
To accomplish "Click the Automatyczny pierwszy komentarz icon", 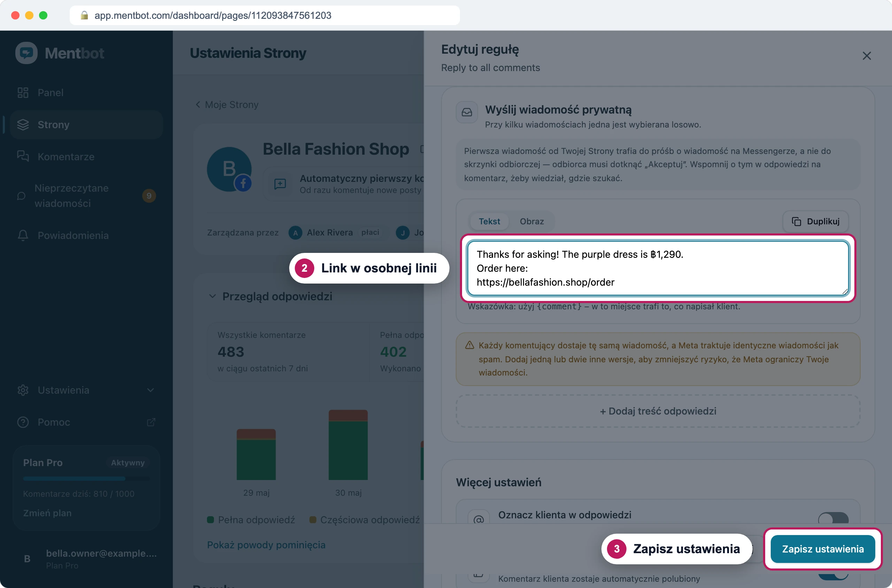I will pyautogui.click(x=280, y=184).
